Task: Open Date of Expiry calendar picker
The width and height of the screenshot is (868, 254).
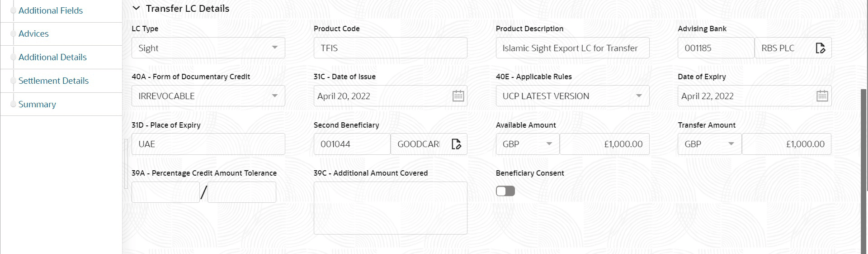Action: point(822,96)
